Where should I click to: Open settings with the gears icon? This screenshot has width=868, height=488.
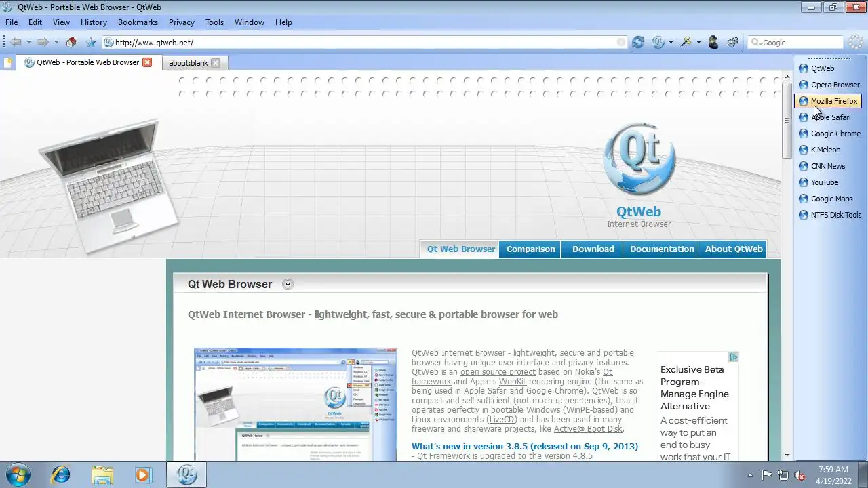pyautogui.click(x=733, y=42)
